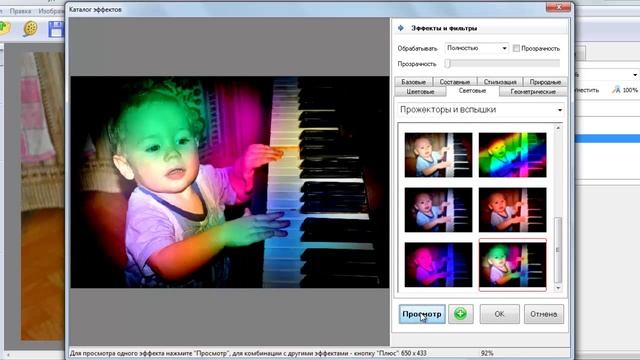Open the Правка menu in main window
640x360 pixels.
tap(20, 11)
